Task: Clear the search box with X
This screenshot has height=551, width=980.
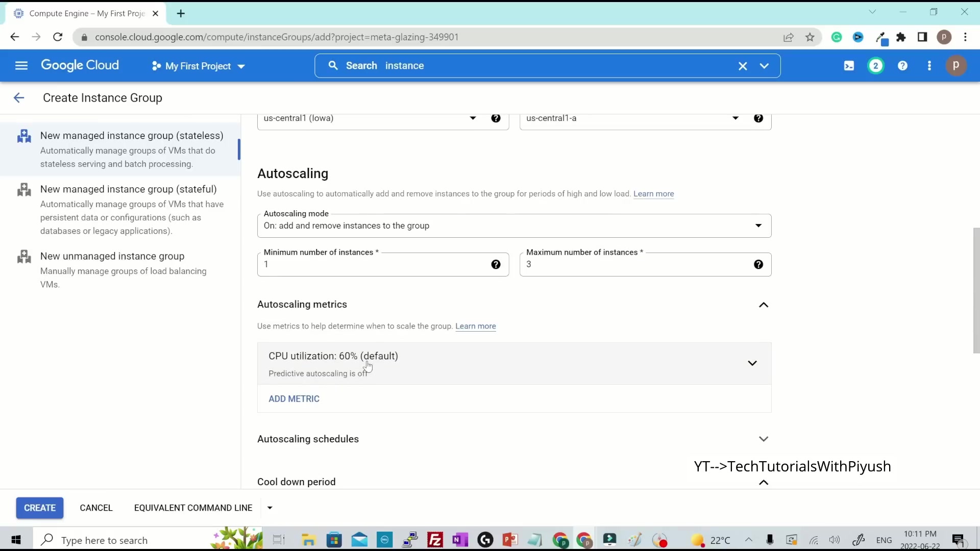Action: pos(743,66)
